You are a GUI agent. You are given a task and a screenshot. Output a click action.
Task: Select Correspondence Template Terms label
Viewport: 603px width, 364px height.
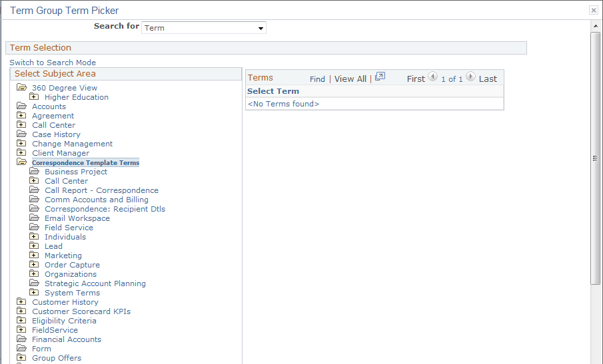tap(86, 163)
